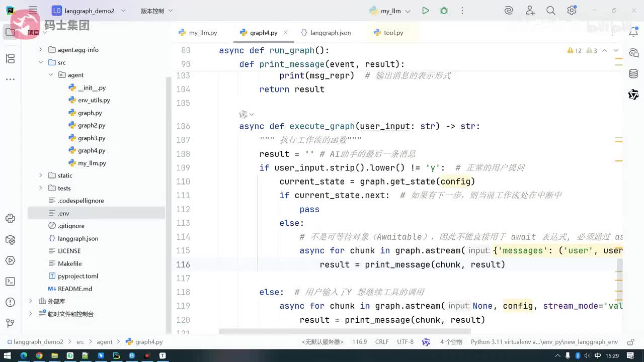Select graph3.py in the project tree

click(92, 138)
